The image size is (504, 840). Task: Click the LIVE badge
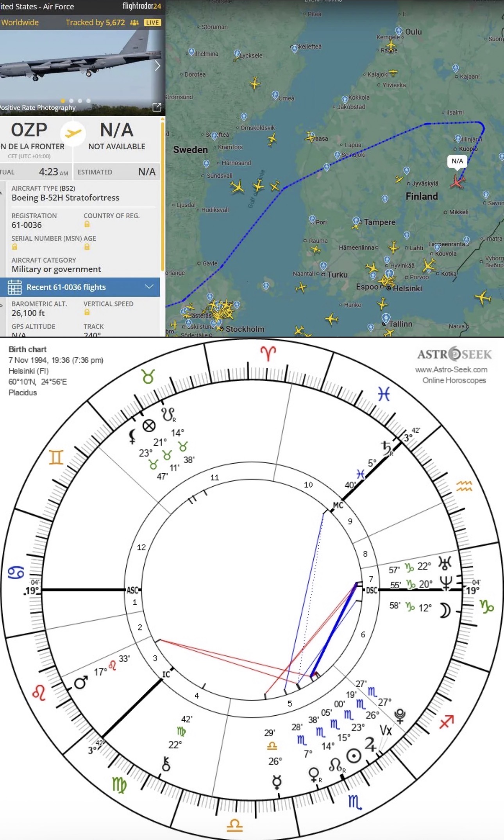152,23
